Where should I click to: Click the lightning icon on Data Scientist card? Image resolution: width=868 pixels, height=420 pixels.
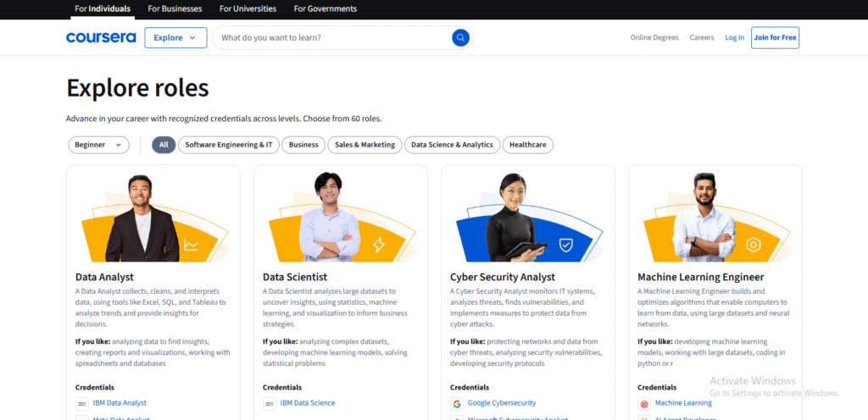[378, 246]
